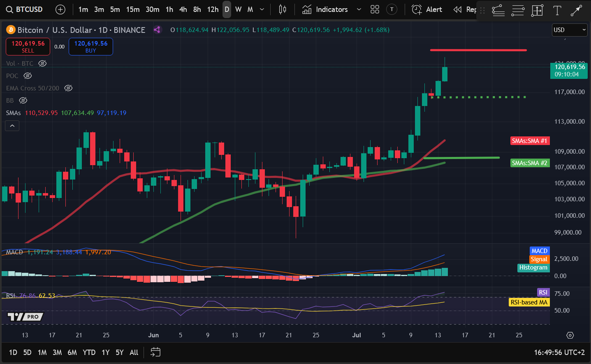Image resolution: width=591 pixels, height=364 pixels.
Task: Open the Indicators dialog
Action: coord(325,9)
